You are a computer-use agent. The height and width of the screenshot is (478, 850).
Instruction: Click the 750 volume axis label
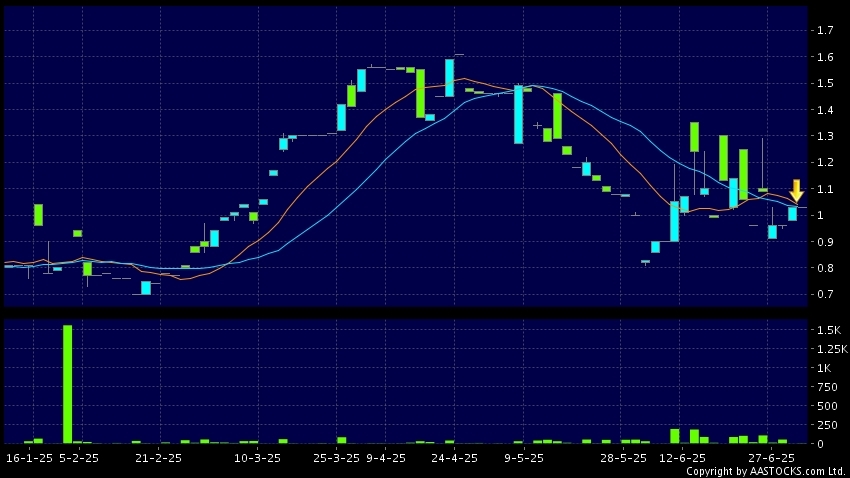827,387
